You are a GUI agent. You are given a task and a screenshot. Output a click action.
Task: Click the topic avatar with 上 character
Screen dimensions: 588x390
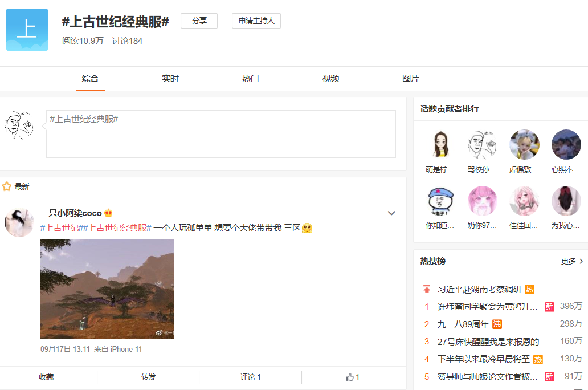(x=27, y=27)
